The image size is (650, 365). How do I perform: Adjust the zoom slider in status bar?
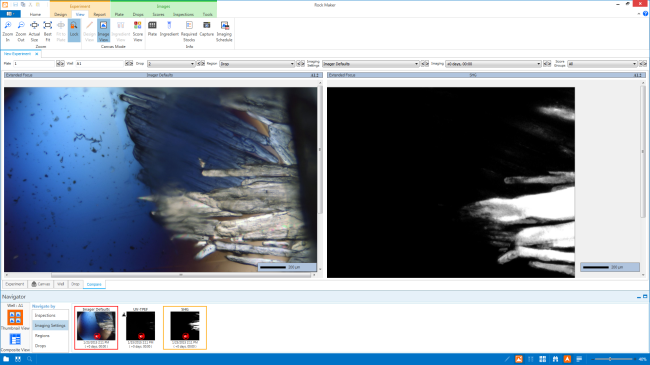click(610, 359)
